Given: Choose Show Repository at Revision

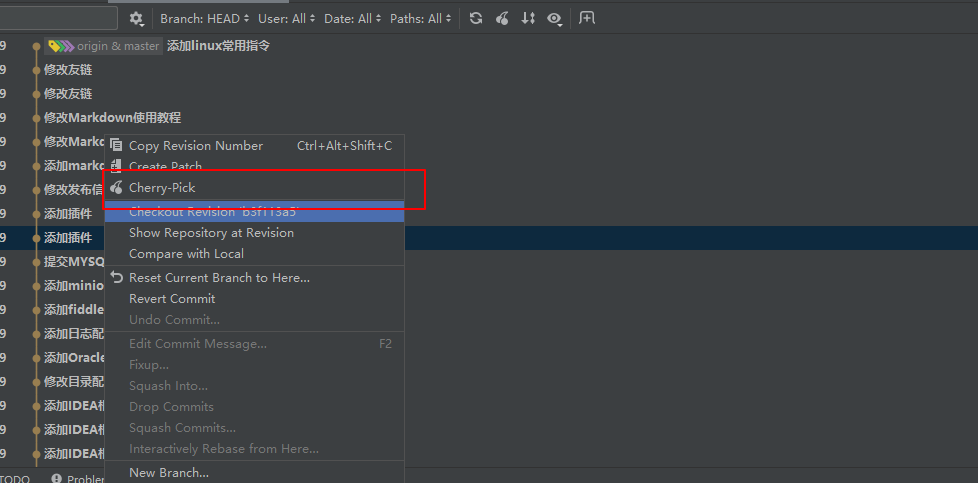Looking at the screenshot, I should pyautogui.click(x=254, y=233).
